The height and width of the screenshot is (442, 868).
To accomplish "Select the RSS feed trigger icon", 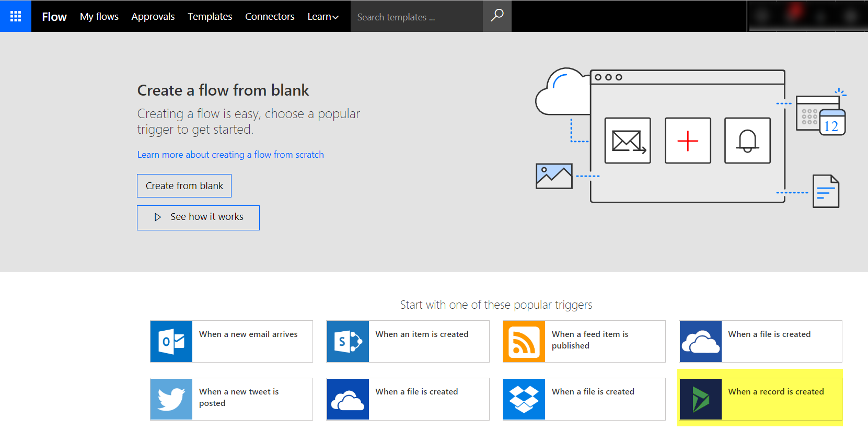I will click(524, 342).
